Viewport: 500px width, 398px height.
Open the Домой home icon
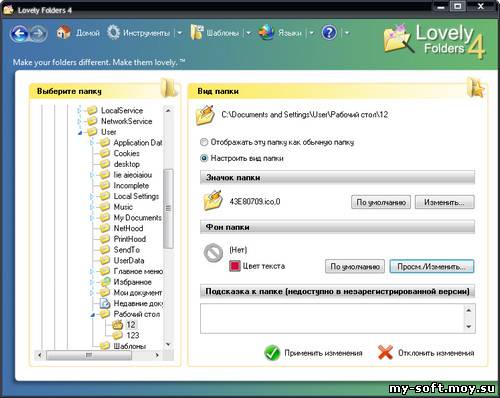63,33
